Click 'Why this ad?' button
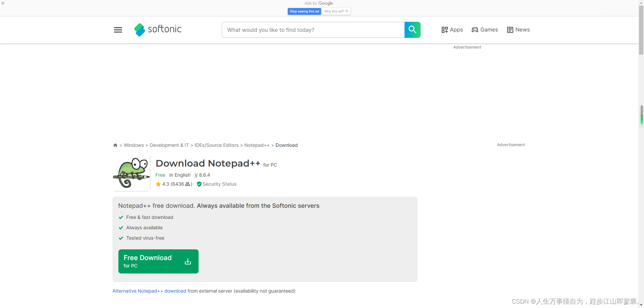This screenshot has height=308, width=644. tap(336, 11)
